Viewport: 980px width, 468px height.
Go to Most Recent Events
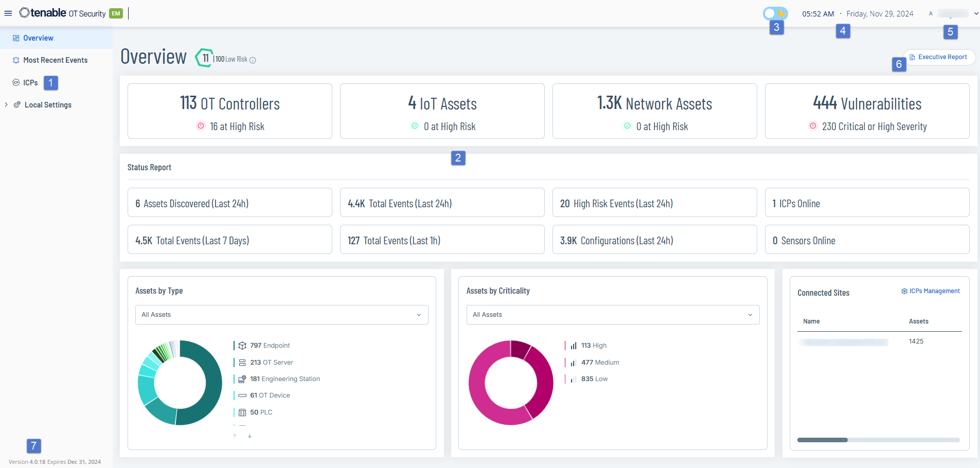[55, 60]
